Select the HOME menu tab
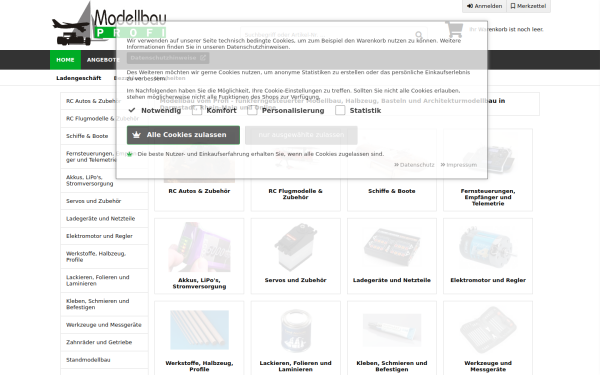 click(x=65, y=60)
